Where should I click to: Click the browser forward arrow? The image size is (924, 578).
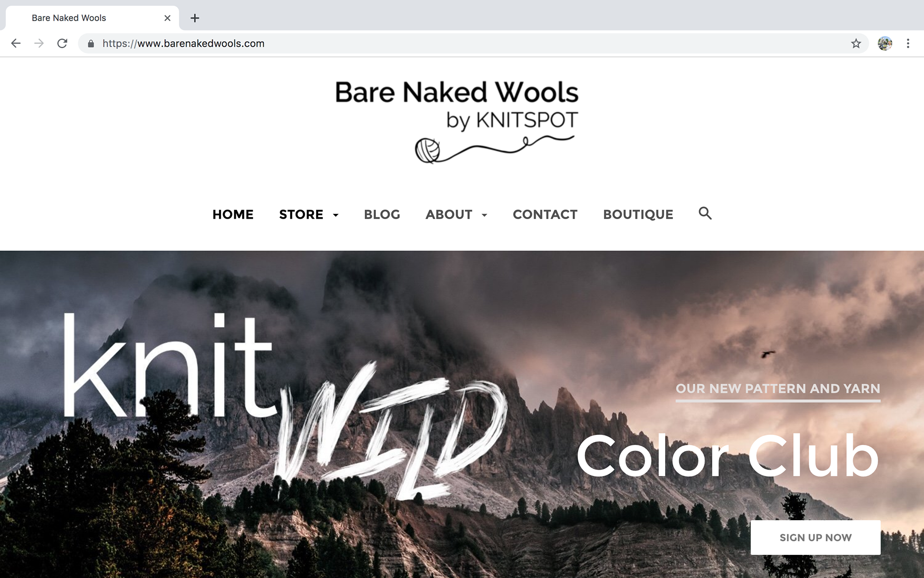pos(39,43)
